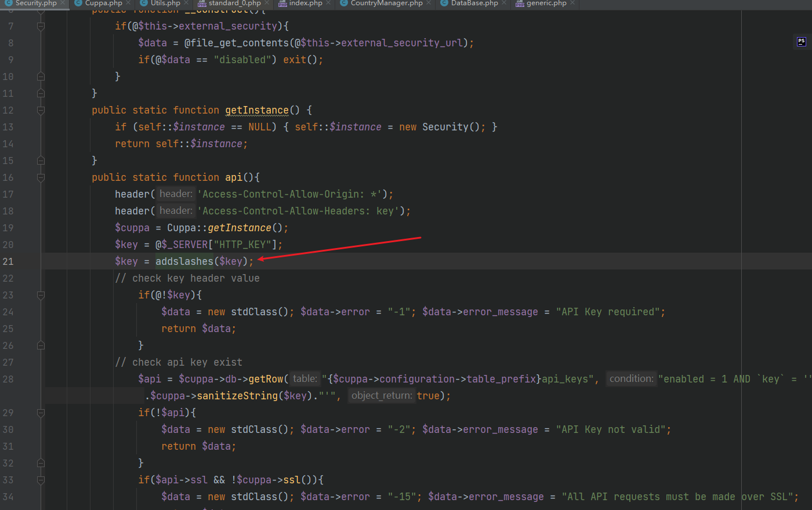Viewport: 812px width, 510px height.
Task: Click line number 21 in the gutter
Action: 8,261
